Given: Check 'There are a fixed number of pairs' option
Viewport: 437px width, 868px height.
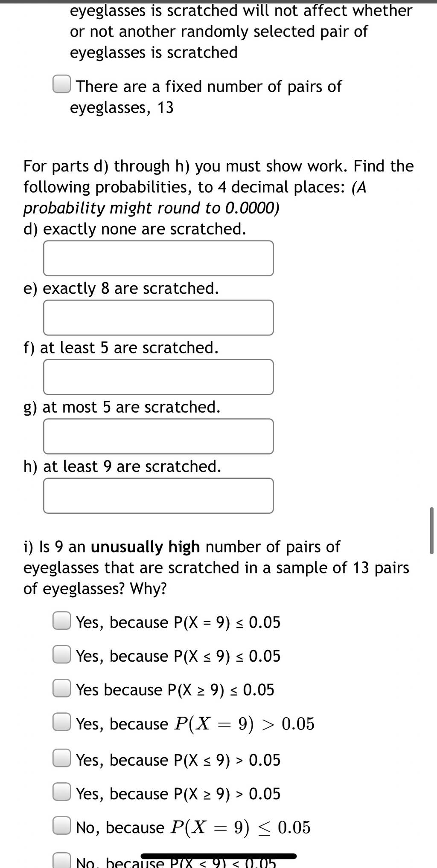Looking at the screenshot, I should [x=62, y=84].
